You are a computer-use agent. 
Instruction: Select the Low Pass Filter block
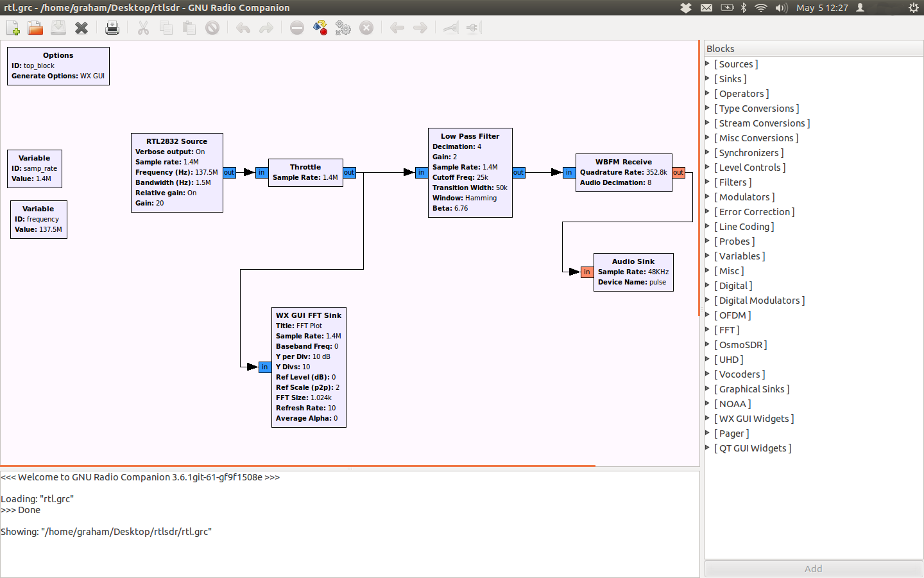click(x=470, y=172)
